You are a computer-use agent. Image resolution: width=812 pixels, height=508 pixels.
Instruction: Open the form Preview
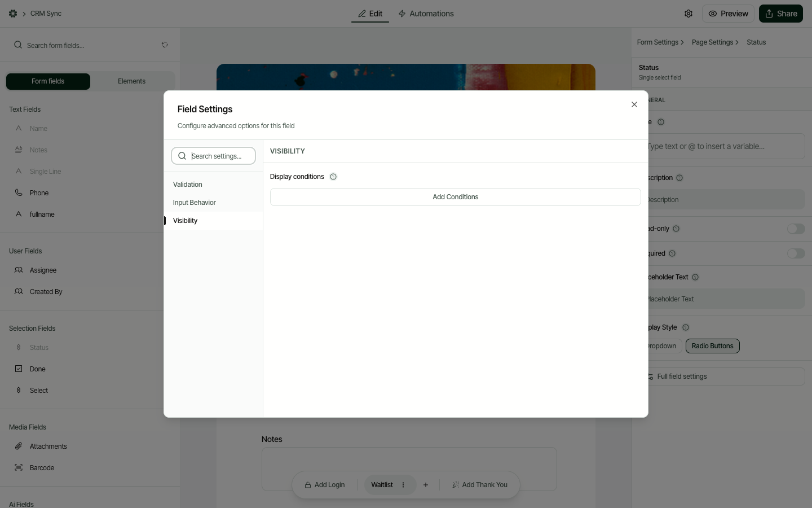tap(728, 14)
